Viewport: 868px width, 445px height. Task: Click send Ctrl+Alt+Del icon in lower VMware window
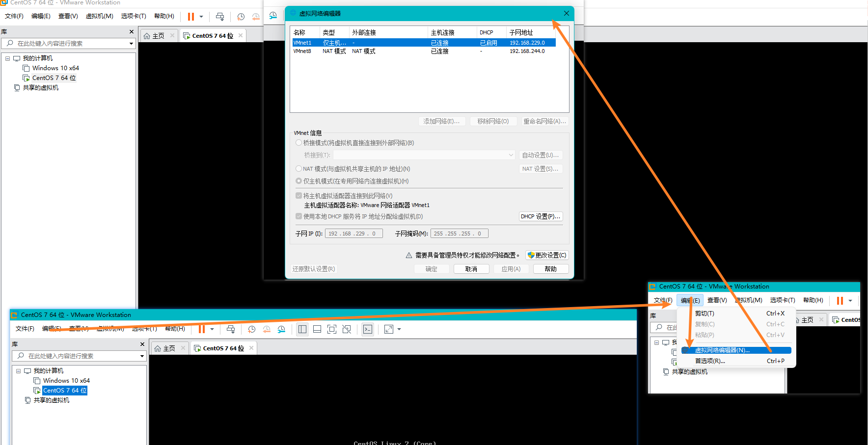tap(231, 329)
